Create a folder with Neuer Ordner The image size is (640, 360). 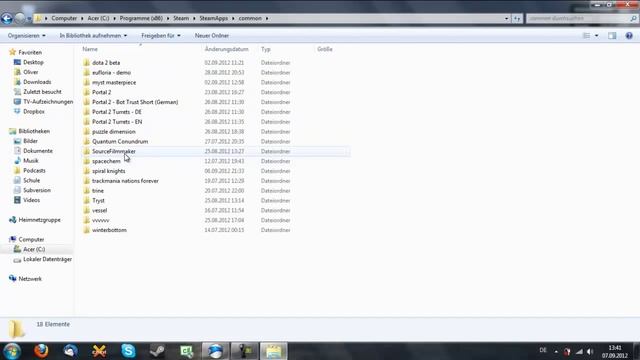coord(212,36)
